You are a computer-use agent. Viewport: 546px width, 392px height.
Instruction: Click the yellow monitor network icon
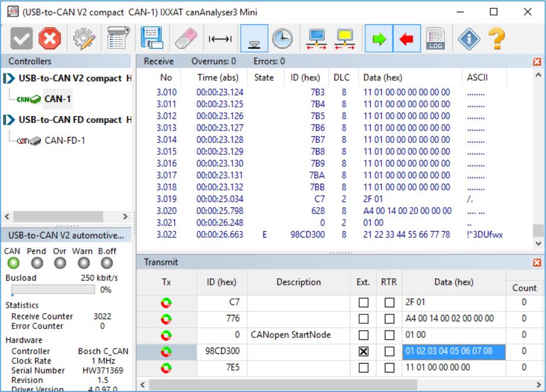tap(344, 39)
